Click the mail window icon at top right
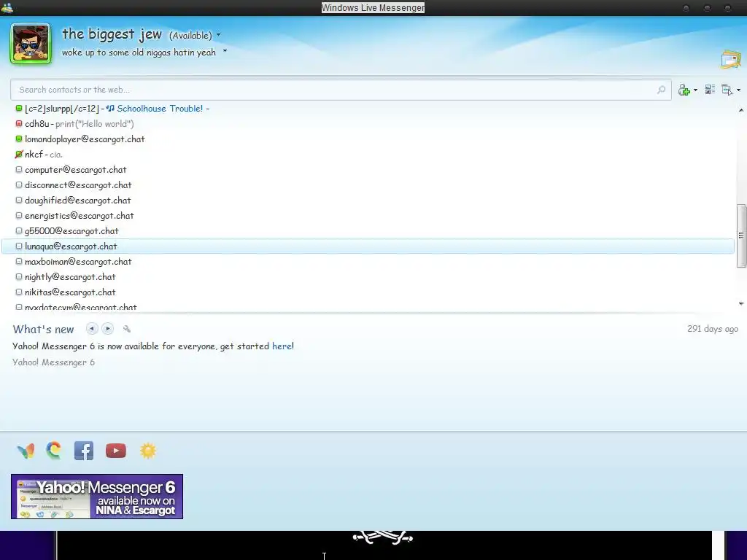Viewport: 747px width, 560px height. click(x=731, y=59)
